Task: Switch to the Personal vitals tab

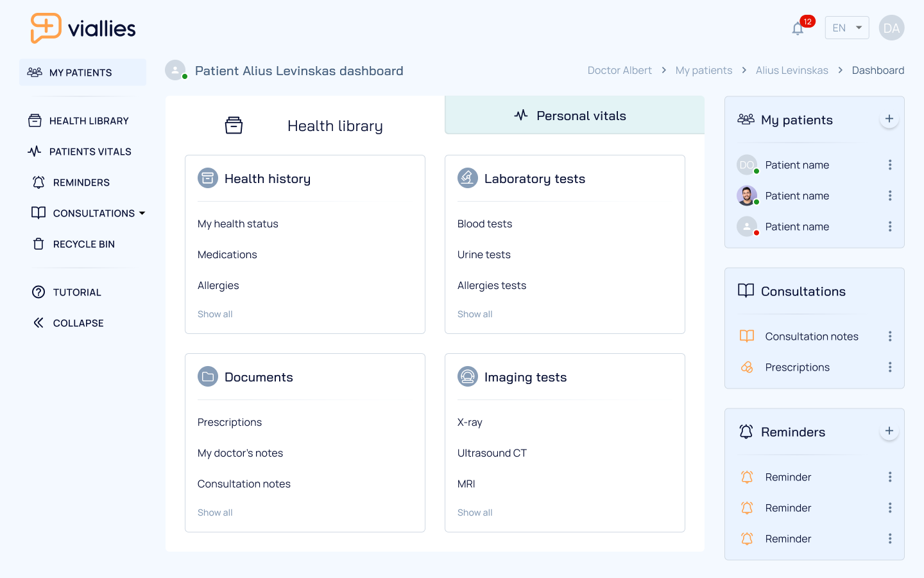Action: point(574,115)
